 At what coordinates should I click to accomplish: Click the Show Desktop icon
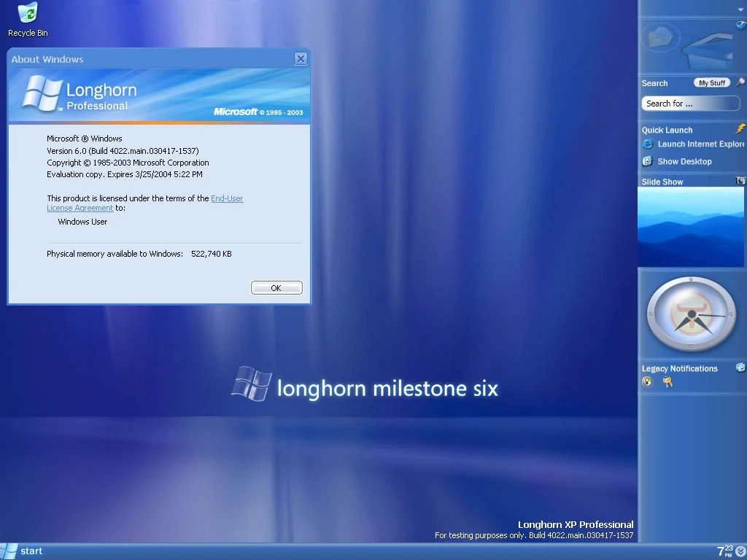coord(648,161)
